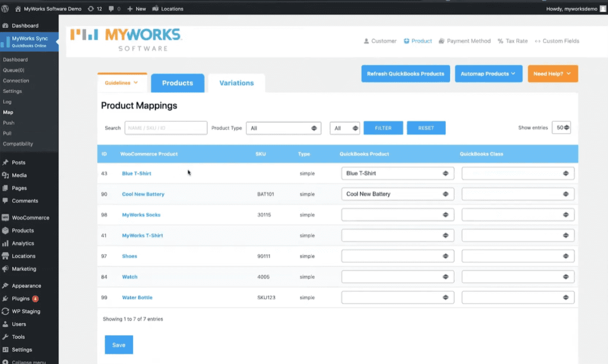The height and width of the screenshot is (364, 608).
Task: Click the Payment Method icon
Action: click(441, 41)
